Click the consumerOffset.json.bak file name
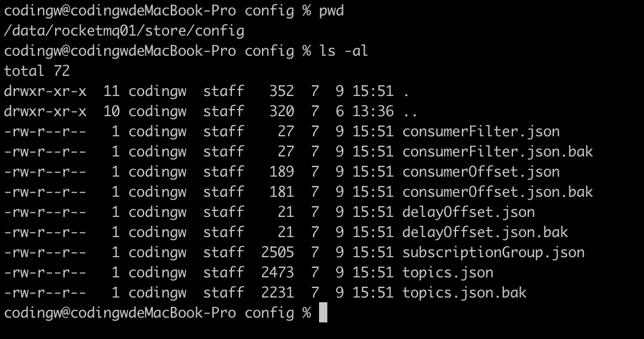The height and width of the screenshot is (339, 644). point(498,192)
